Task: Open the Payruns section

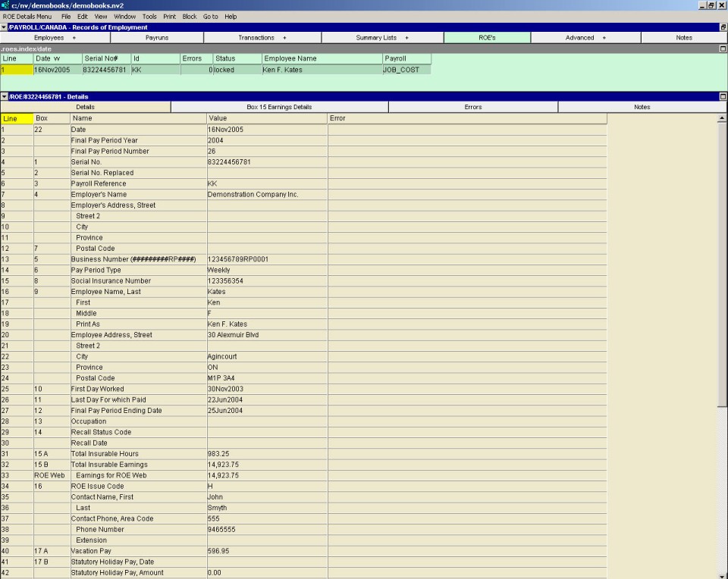Action: click(x=156, y=37)
